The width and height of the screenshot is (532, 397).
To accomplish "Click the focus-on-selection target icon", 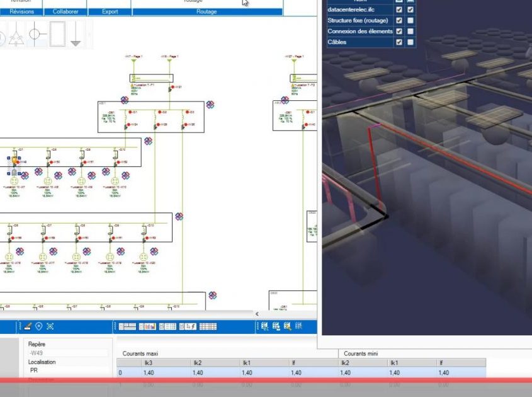I will pos(50,326).
